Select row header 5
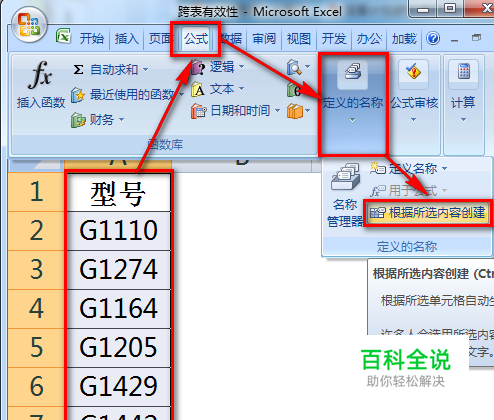 click(x=36, y=348)
